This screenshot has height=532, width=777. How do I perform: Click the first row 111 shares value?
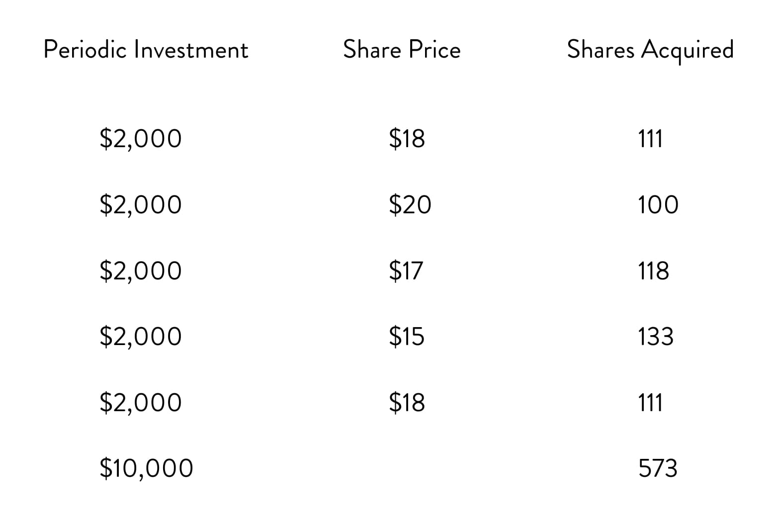[650, 139]
